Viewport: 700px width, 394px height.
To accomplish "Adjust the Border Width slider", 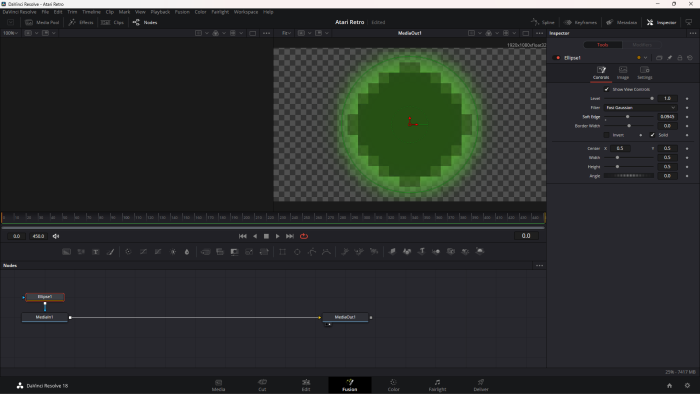I will click(629, 126).
